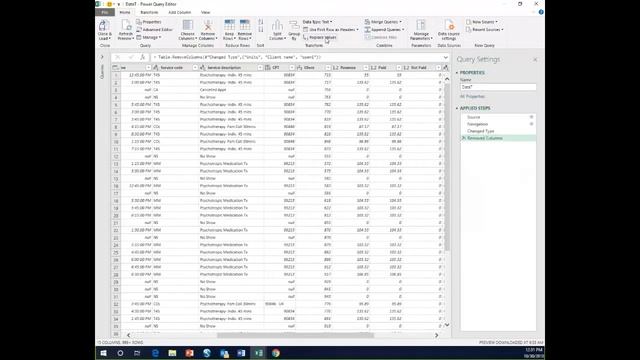Close the Query Settings pane
This screenshot has height=360, width=640.
point(535,60)
